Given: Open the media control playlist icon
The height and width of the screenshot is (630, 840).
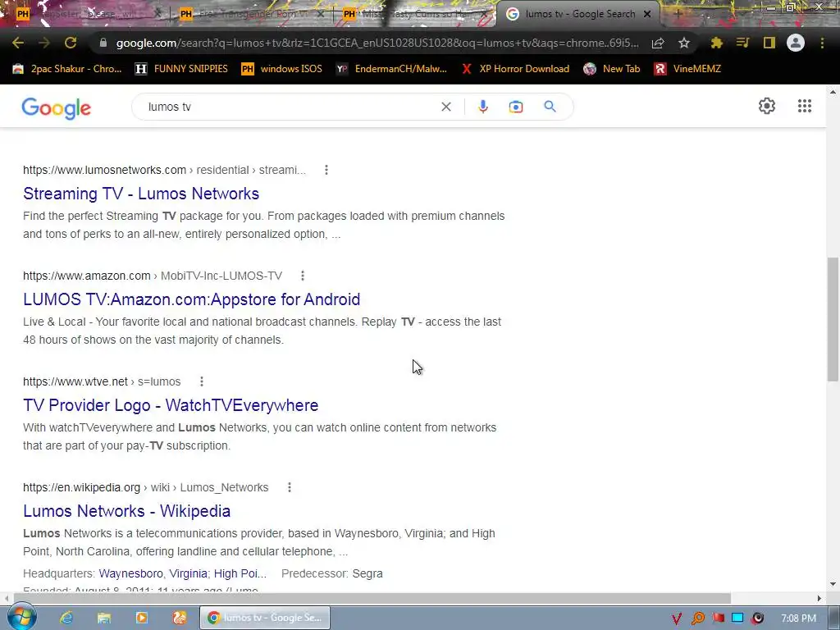Looking at the screenshot, I should click(742, 43).
